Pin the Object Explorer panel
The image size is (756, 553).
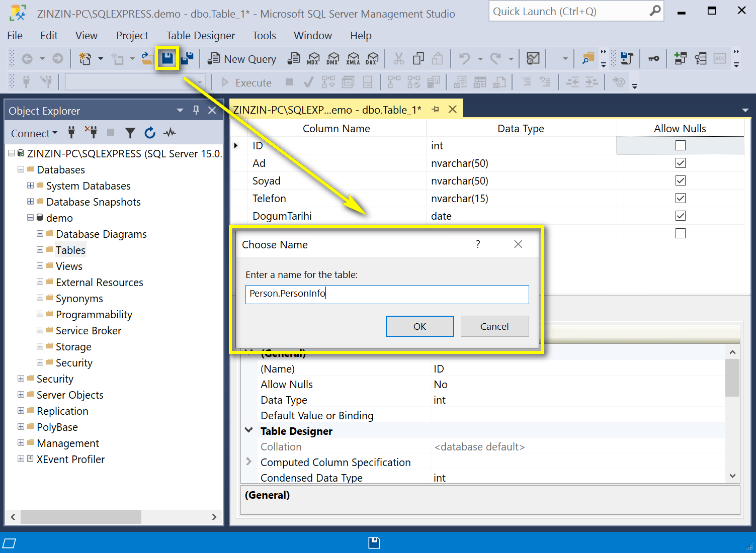coord(196,110)
